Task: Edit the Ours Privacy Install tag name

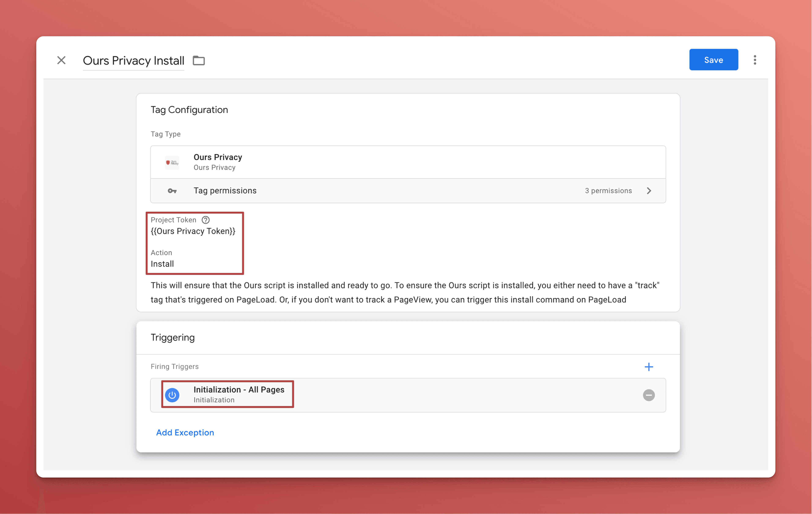Action: [x=133, y=61]
